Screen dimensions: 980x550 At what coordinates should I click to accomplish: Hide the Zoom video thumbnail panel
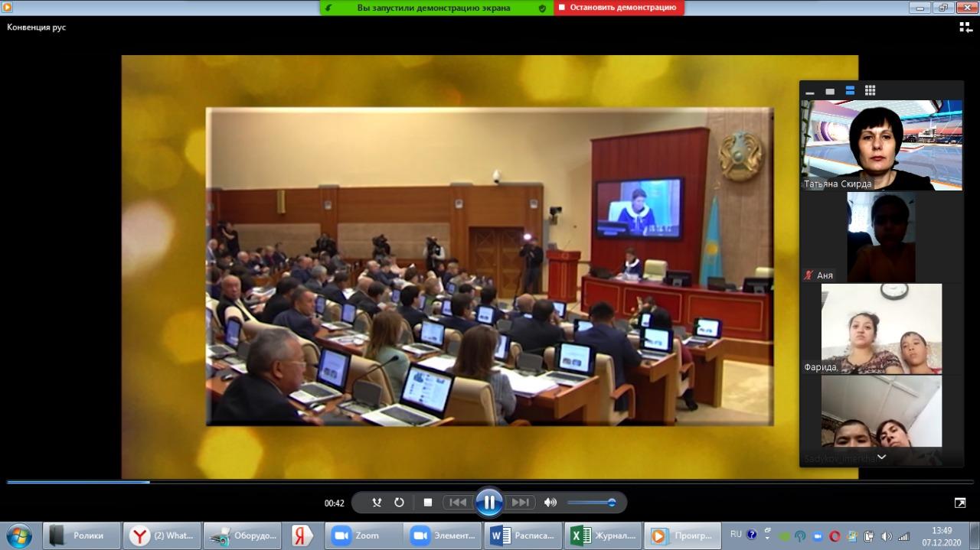point(810,91)
